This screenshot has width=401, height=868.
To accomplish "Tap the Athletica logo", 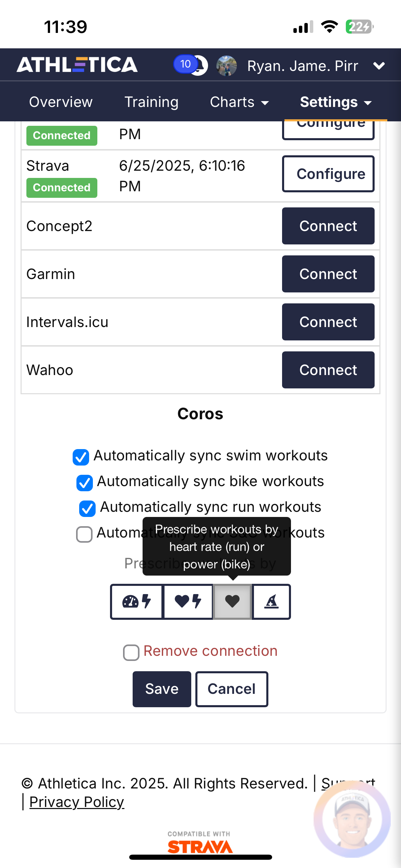I will (77, 65).
